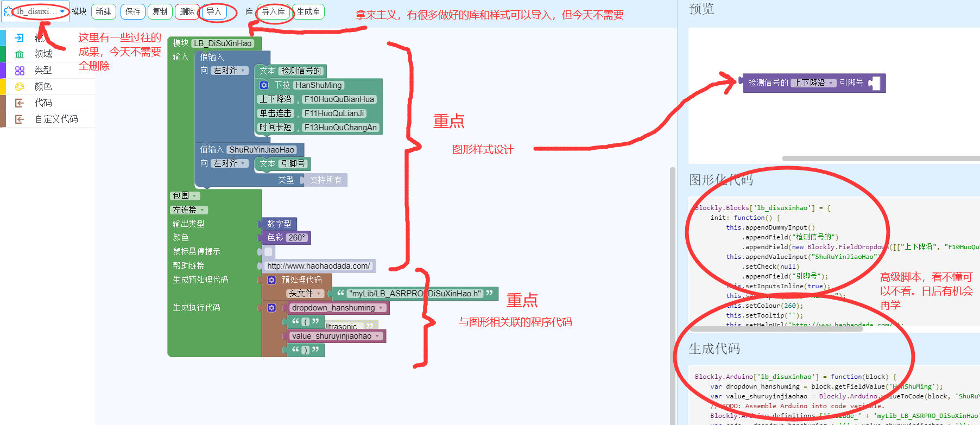Expand the 左连接 dropdown

click(x=189, y=210)
